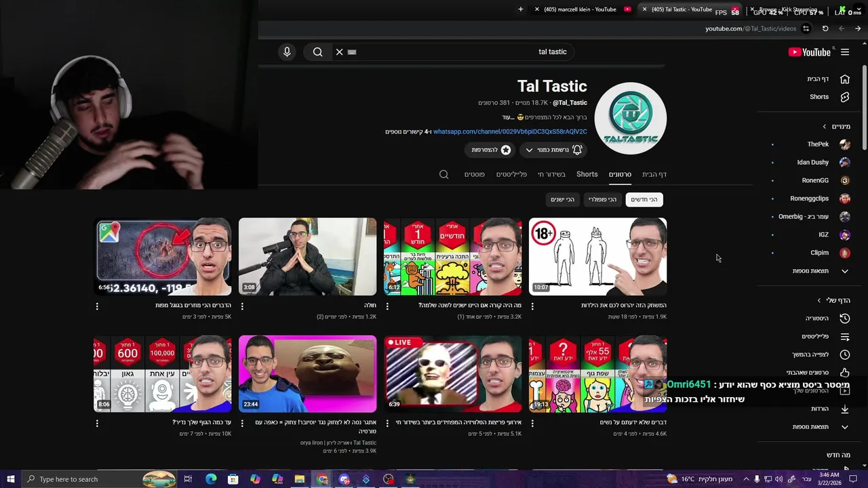
Task: Start voice search with the microphone icon
Action: (287, 52)
